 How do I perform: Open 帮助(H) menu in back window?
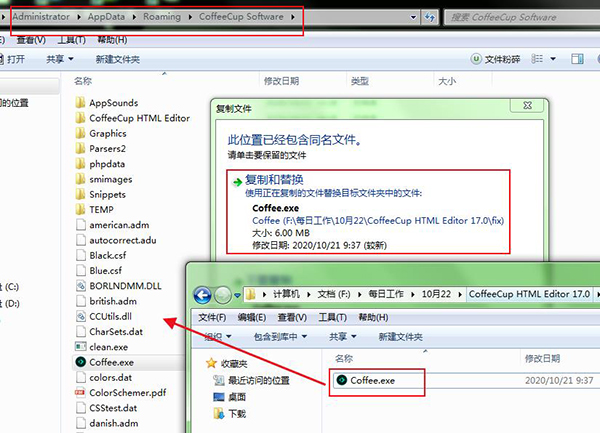(x=112, y=40)
